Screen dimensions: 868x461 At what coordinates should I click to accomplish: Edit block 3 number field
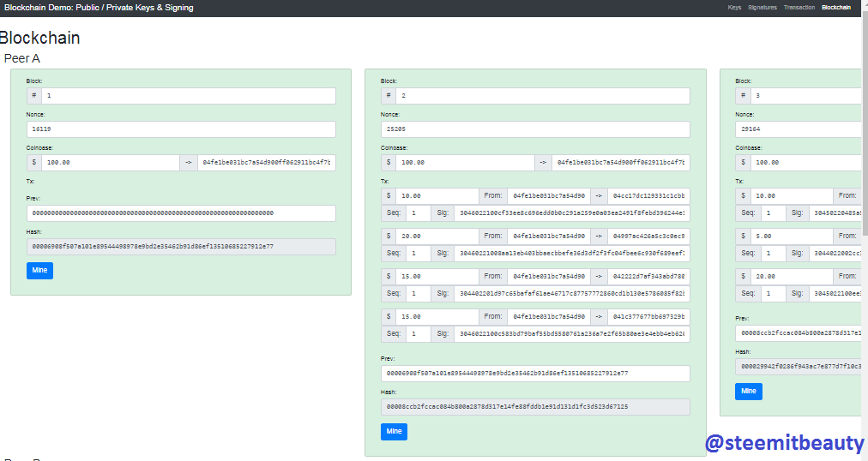[x=806, y=96]
